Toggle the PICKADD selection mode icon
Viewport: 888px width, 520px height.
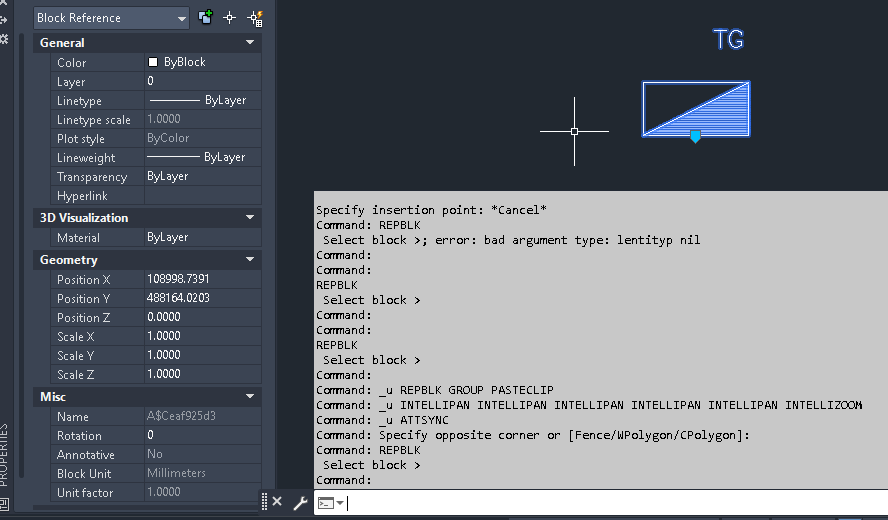click(205, 18)
